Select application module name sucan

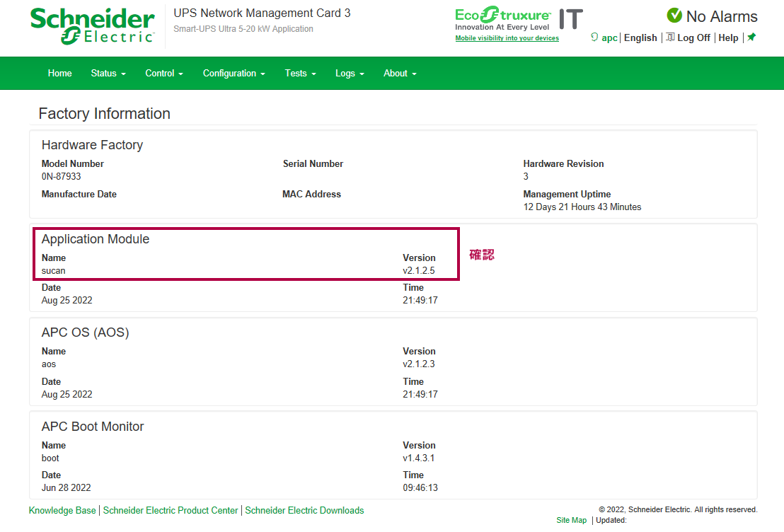coord(54,270)
